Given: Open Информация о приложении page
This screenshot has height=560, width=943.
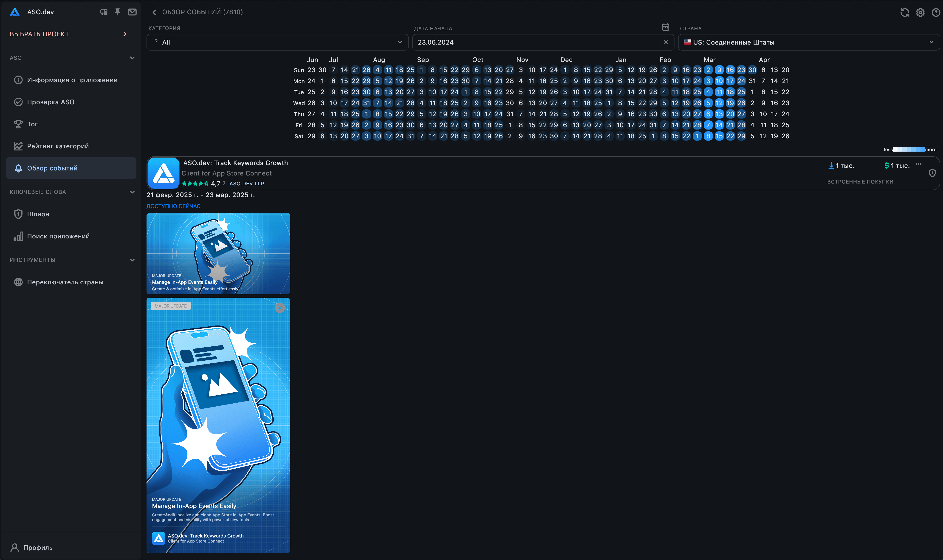Looking at the screenshot, I should (71, 80).
